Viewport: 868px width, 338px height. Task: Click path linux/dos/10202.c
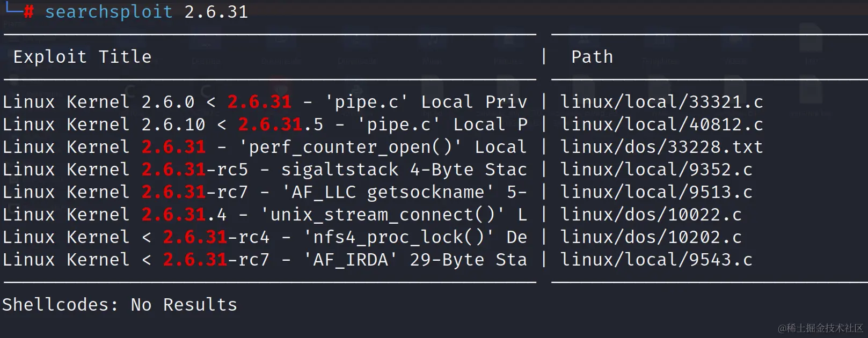tap(651, 237)
